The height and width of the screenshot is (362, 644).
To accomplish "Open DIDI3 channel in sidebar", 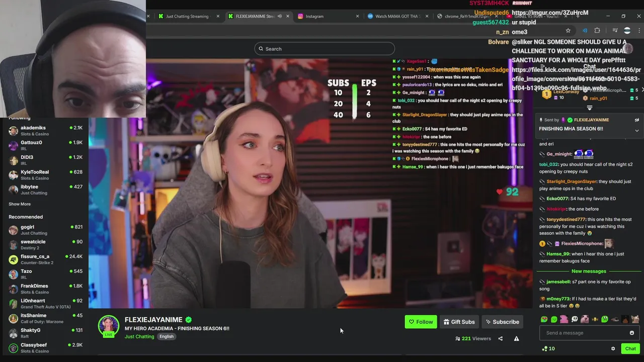I will [x=45, y=160].
